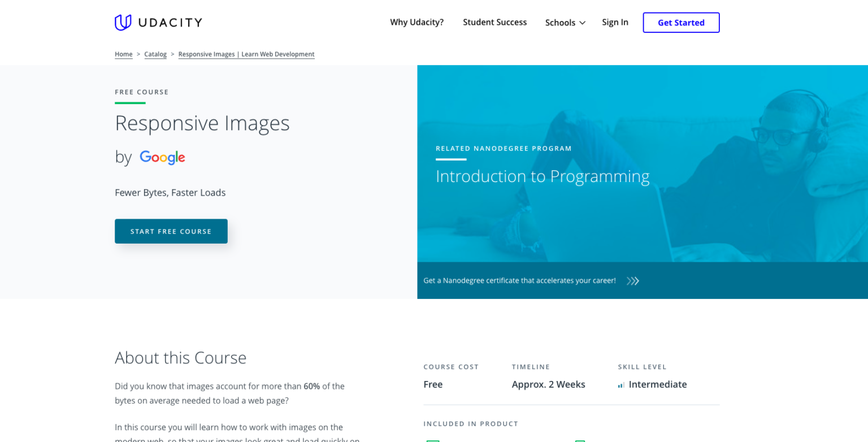Navigate to Home via breadcrumb
The height and width of the screenshot is (442, 868).
[123, 54]
